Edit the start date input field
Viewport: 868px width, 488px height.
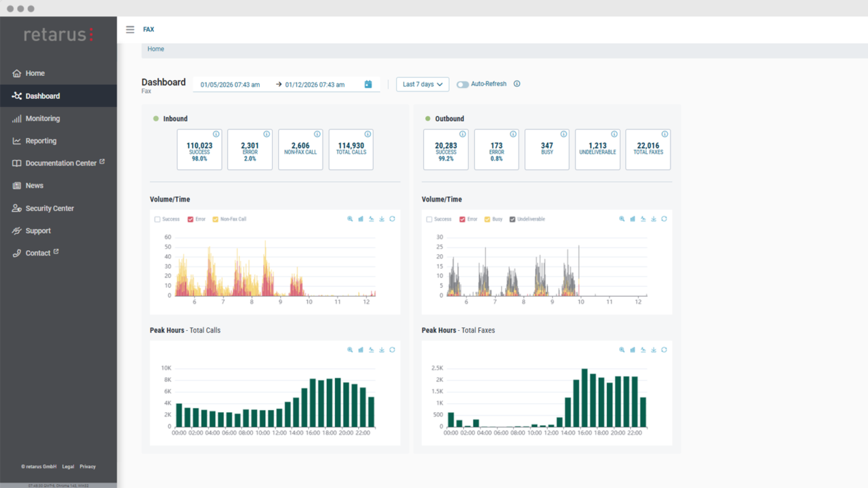tap(229, 84)
